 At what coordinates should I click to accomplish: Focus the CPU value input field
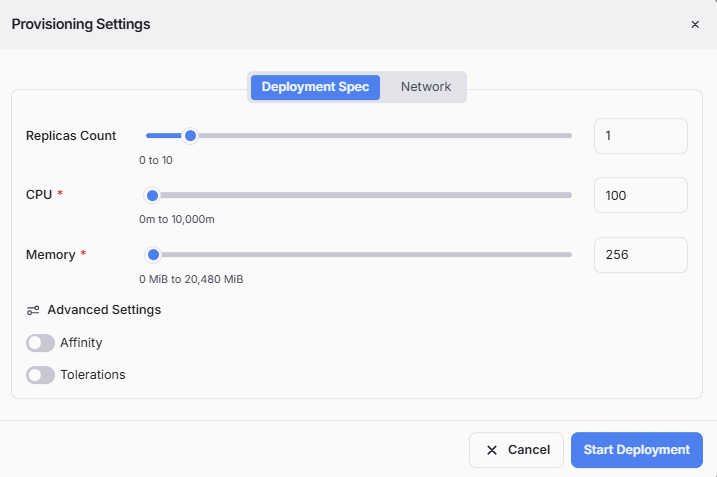pos(641,195)
